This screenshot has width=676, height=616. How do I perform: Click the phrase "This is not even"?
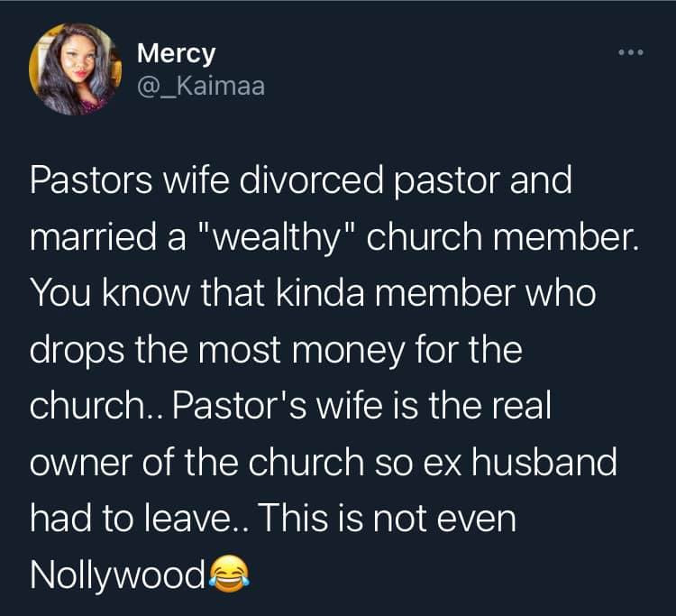(387, 519)
